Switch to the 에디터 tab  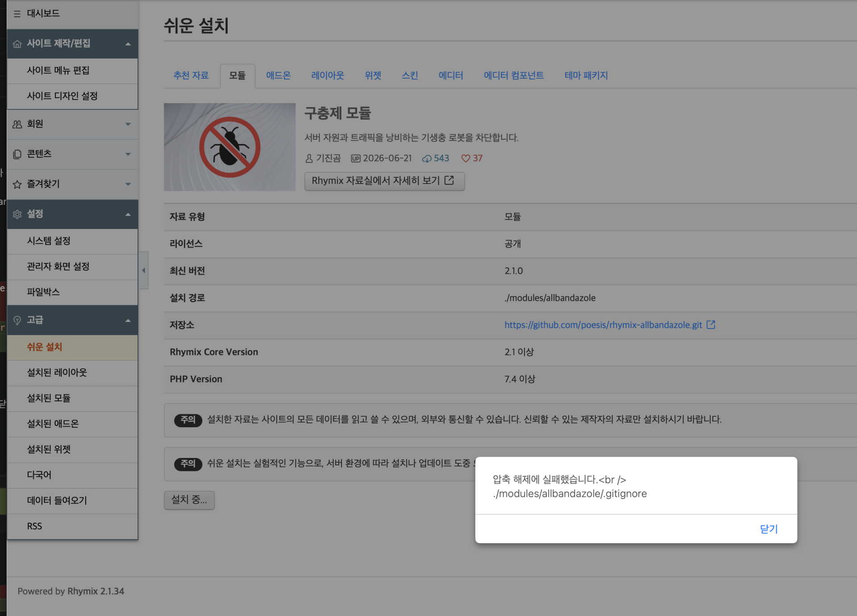click(451, 75)
